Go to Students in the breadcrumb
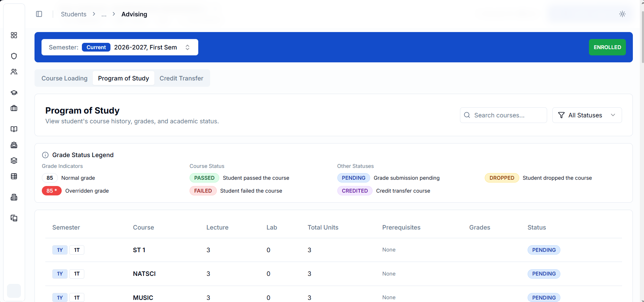Viewport: 644px width, 302px height. coord(74,14)
